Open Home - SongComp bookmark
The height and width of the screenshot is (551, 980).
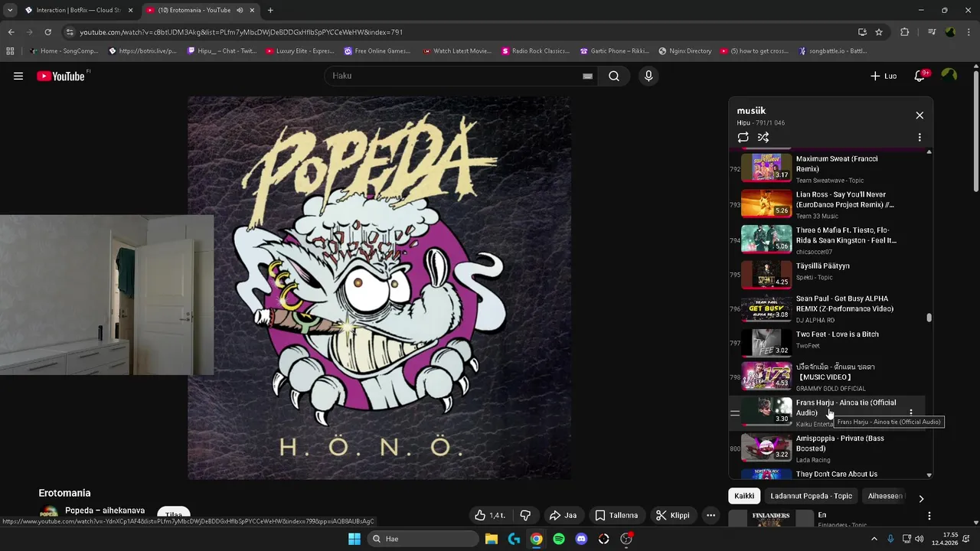point(64,51)
